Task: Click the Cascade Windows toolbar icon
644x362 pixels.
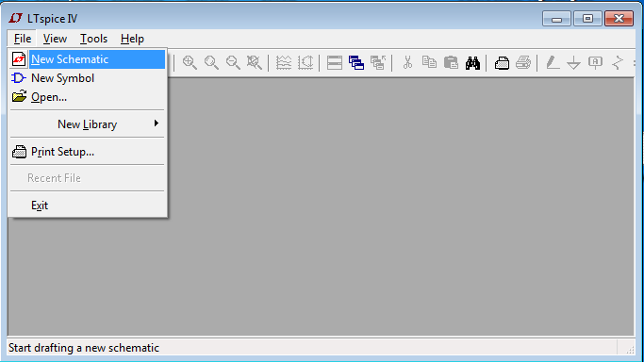Action: coord(356,62)
